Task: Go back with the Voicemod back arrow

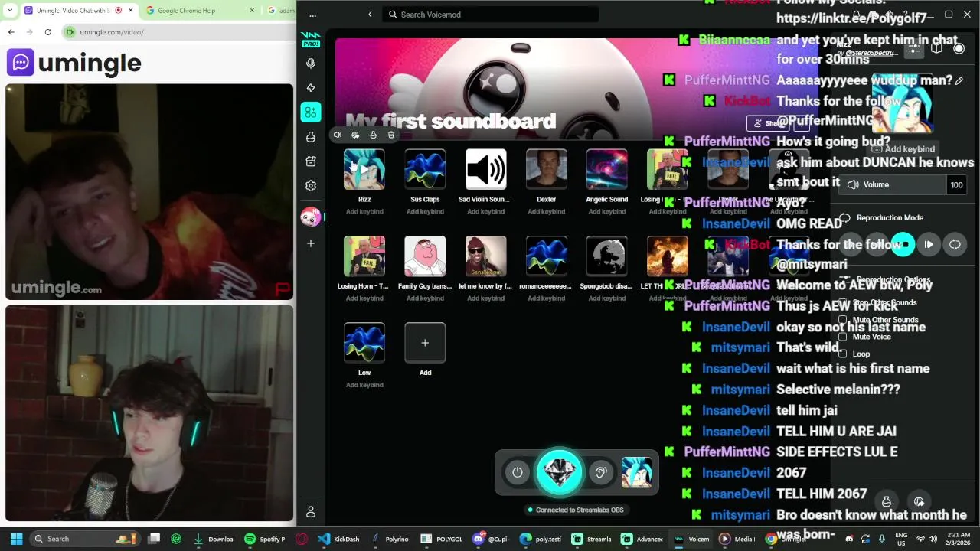Action: [x=370, y=15]
